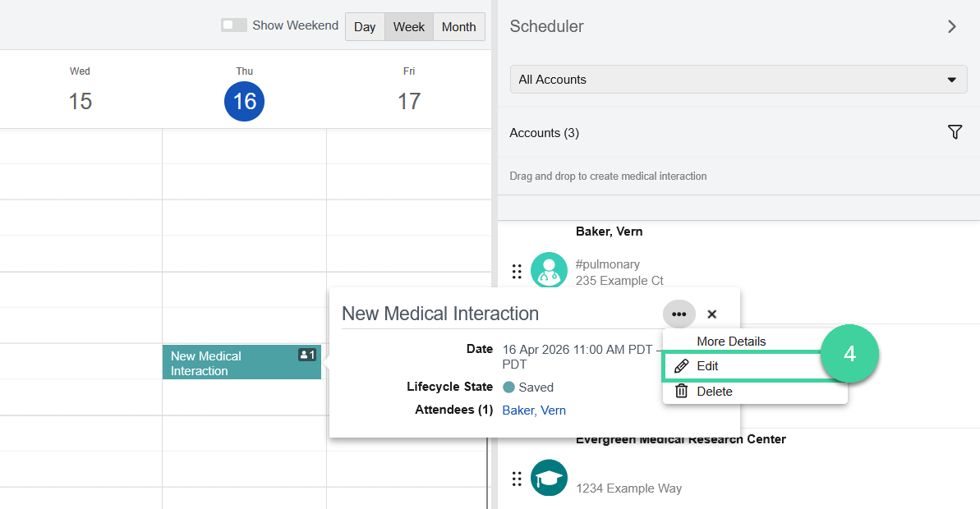The width and height of the screenshot is (980, 509).
Task: Toggle the Show Weekend switch
Action: (234, 25)
